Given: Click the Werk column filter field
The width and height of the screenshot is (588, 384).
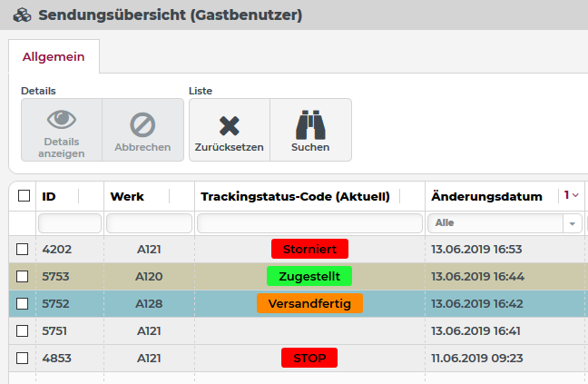Looking at the screenshot, I should (x=149, y=223).
